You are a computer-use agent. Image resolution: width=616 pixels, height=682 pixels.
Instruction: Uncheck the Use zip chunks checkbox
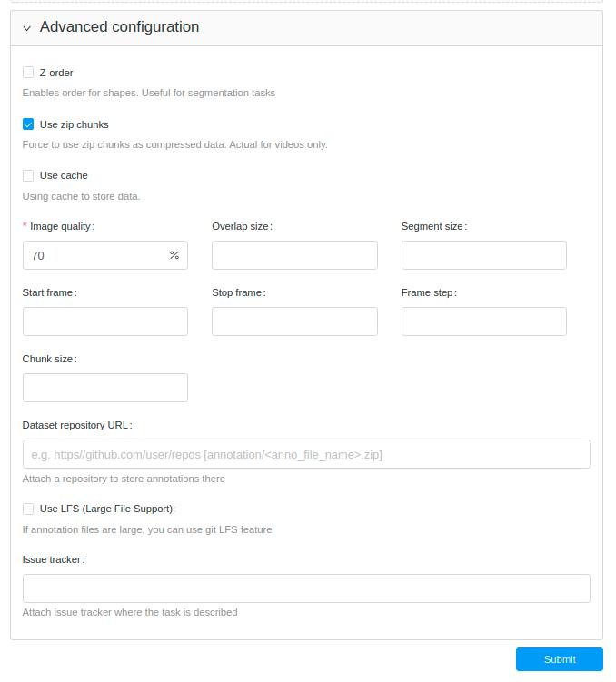click(x=28, y=124)
